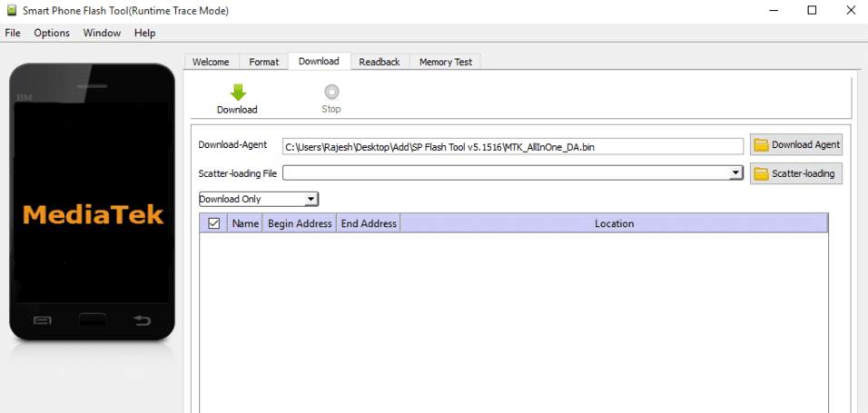
Task: Open the Options menu
Action: tap(52, 34)
